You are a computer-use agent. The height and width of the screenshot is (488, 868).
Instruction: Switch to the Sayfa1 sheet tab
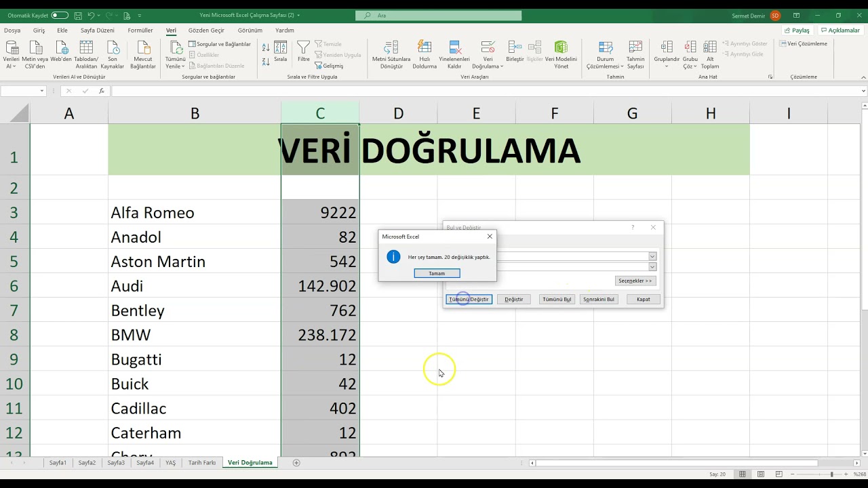58,462
